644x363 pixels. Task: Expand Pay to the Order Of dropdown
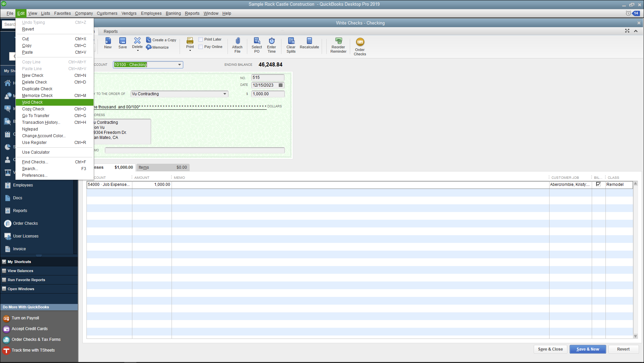coord(225,94)
